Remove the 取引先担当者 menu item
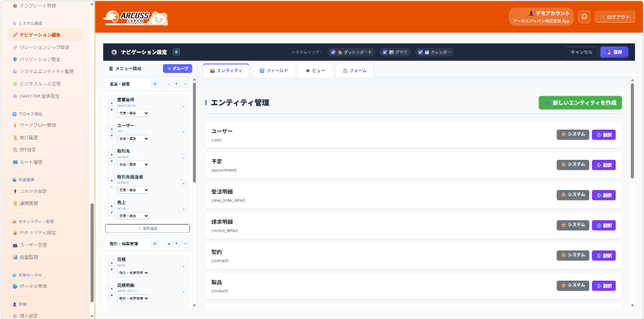Image resolution: width=644 pixels, height=319 pixels. tap(183, 183)
